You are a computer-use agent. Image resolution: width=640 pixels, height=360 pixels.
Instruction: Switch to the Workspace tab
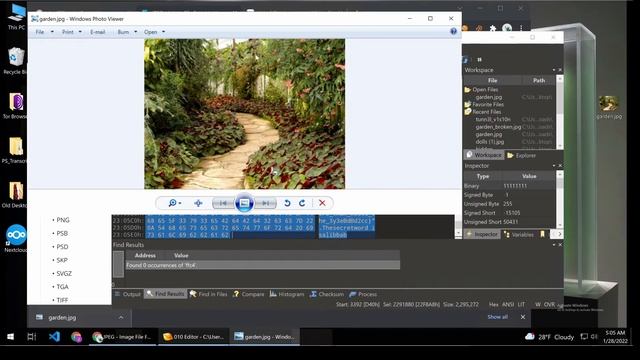click(484, 155)
